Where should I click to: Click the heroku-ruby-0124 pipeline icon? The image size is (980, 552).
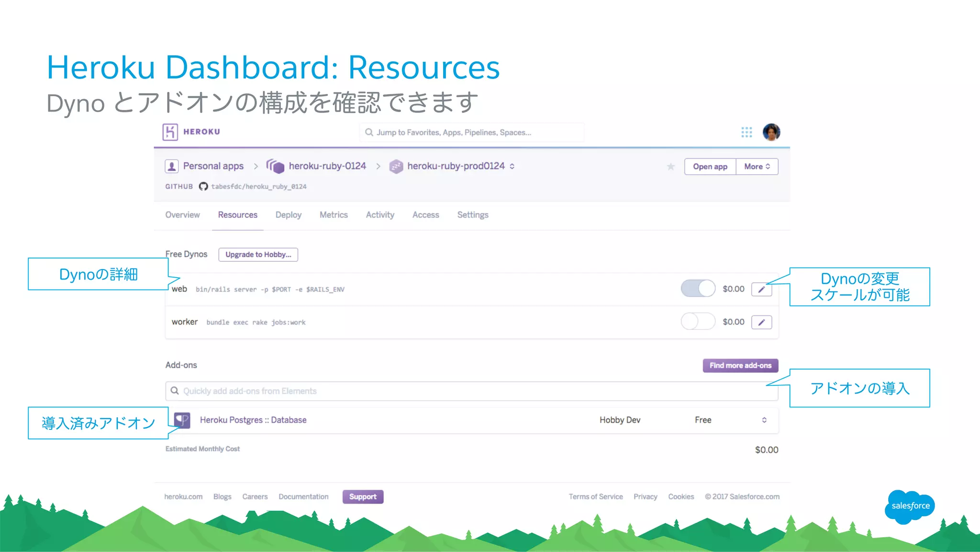pyautogui.click(x=275, y=166)
